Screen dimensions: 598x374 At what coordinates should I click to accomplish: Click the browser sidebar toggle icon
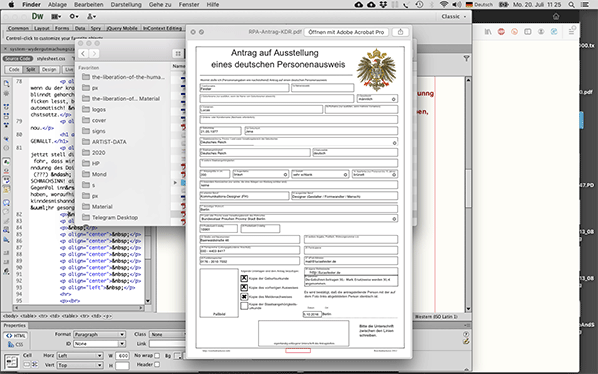click(x=528, y=32)
